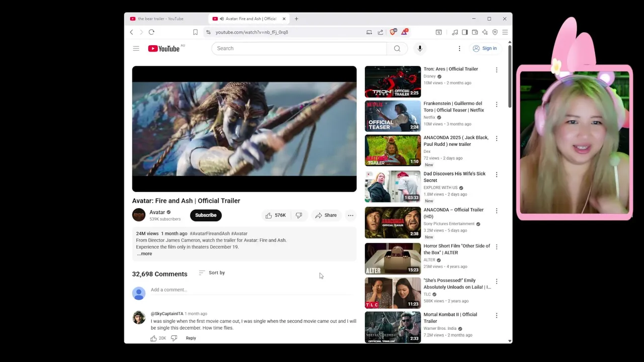Go back in the browser
644x362 pixels.
(x=132, y=32)
